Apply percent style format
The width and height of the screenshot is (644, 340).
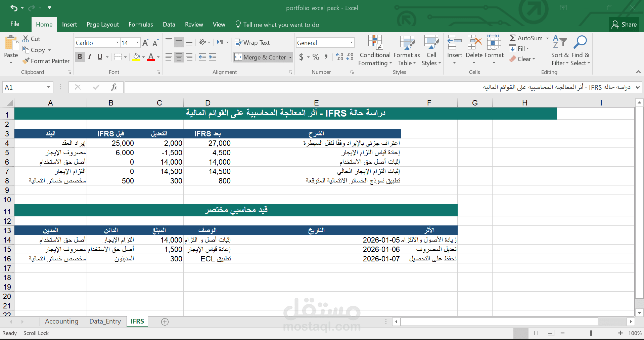(x=316, y=57)
